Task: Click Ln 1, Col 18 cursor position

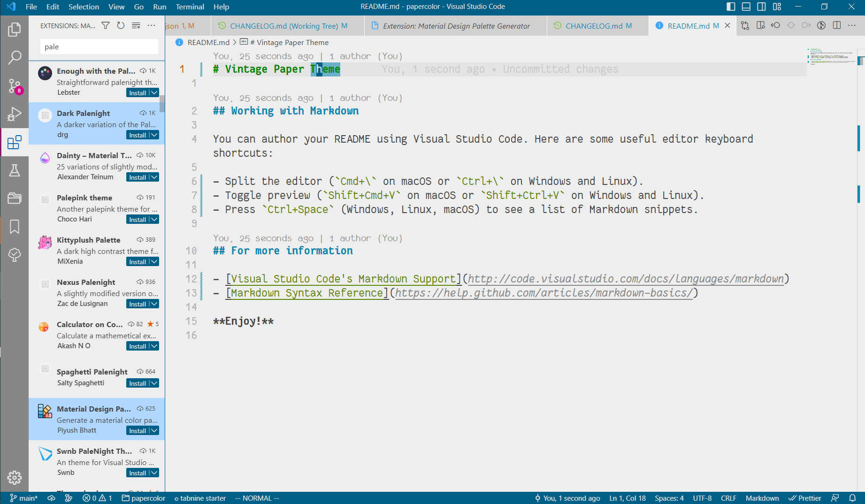Action: [628, 498]
